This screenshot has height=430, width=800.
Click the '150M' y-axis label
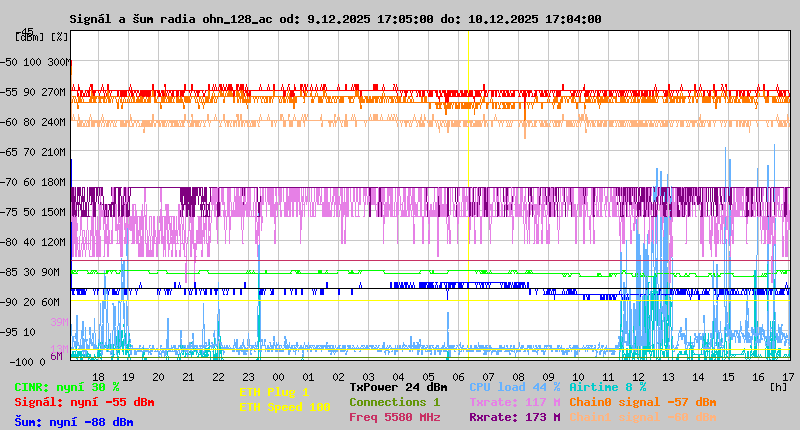[56, 212]
